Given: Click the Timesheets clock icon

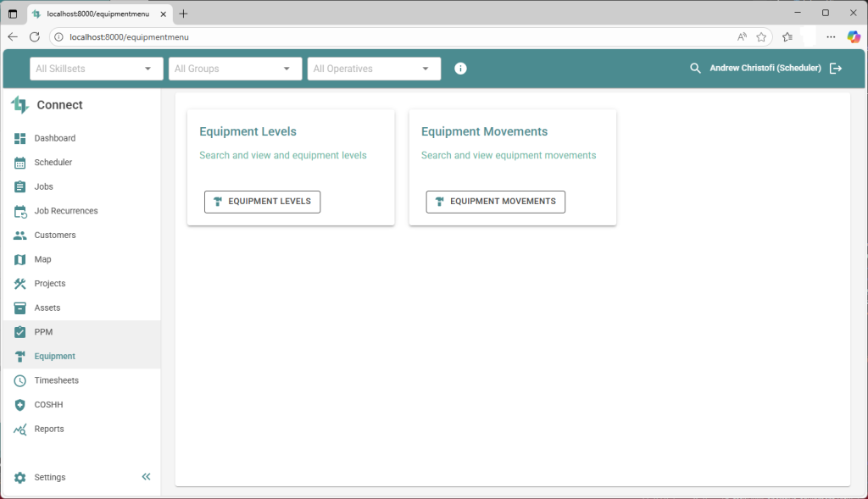Looking at the screenshot, I should tap(20, 380).
